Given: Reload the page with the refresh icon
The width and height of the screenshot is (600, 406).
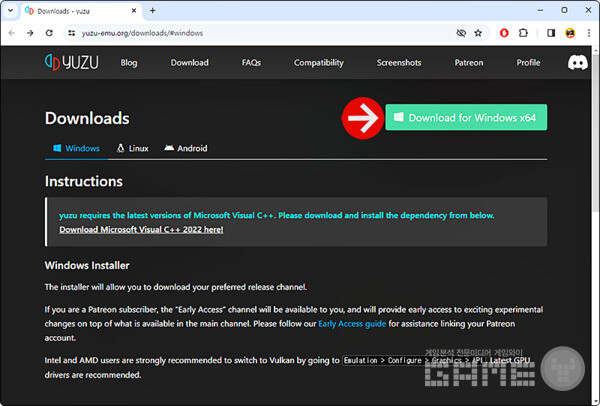Looking at the screenshot, I should 49,33.
